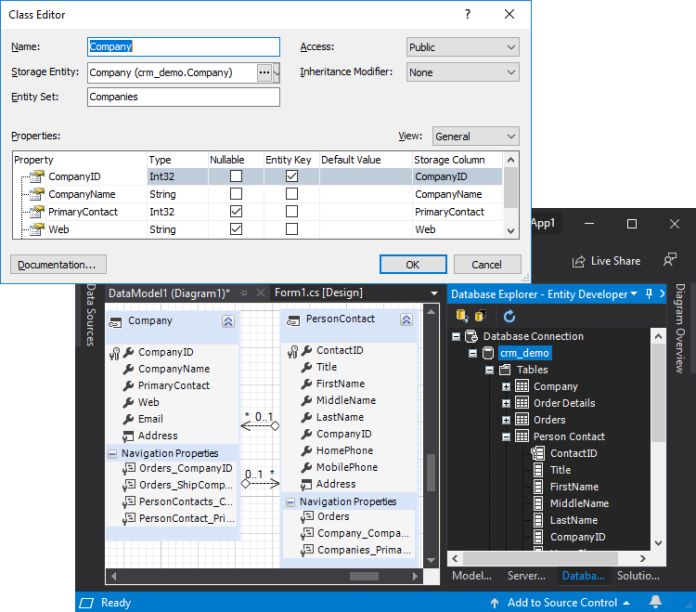Switch to the Model... bottom tab
Screen dimensions: 696x612
tap(472, 576)
